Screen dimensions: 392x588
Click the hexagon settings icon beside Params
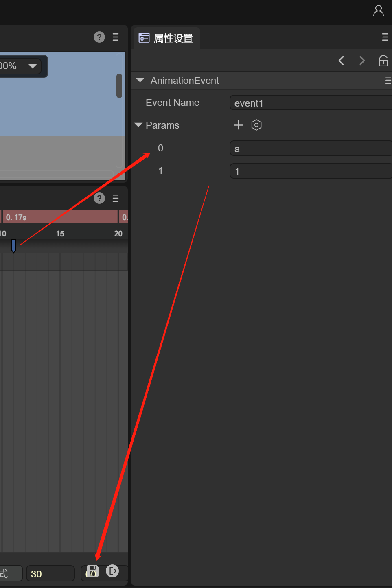pos(256,125)
